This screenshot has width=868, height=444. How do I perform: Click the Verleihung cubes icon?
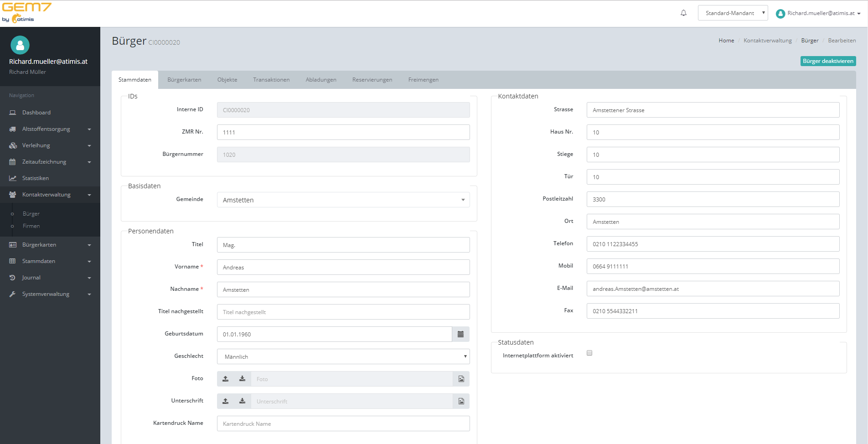(13, 145)
